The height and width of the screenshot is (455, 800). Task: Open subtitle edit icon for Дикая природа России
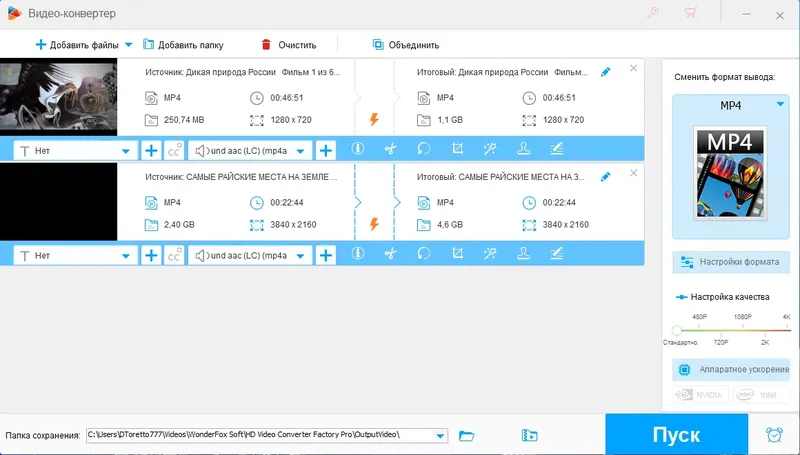pos(557,148)
